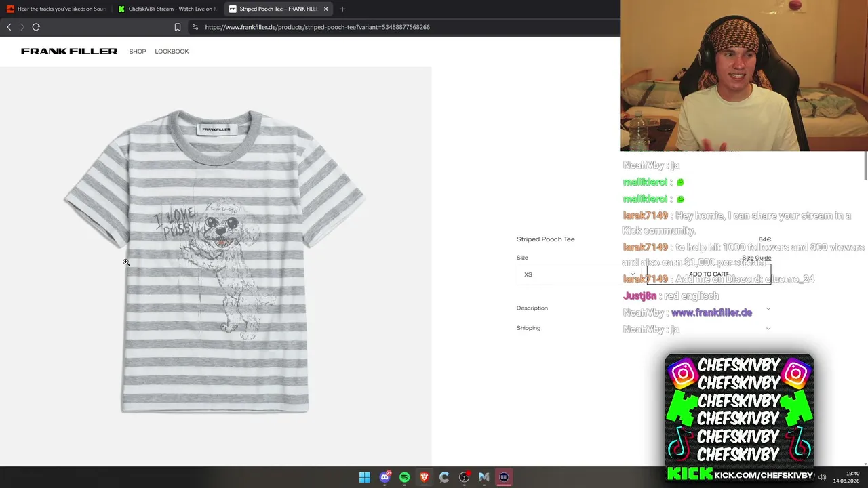Bookmark this page
The height and width of the screenshot is (488, 868).
pyautogui.click(x=178, y=27)
